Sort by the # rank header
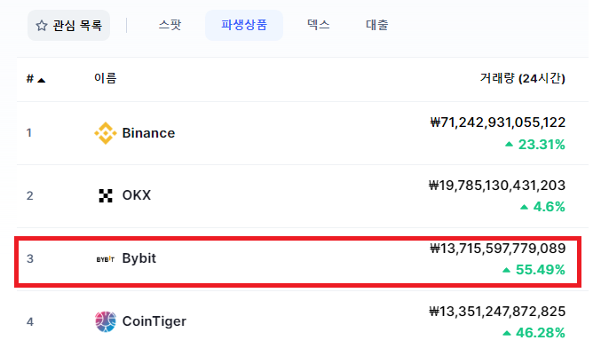 [x=30, y=79]
